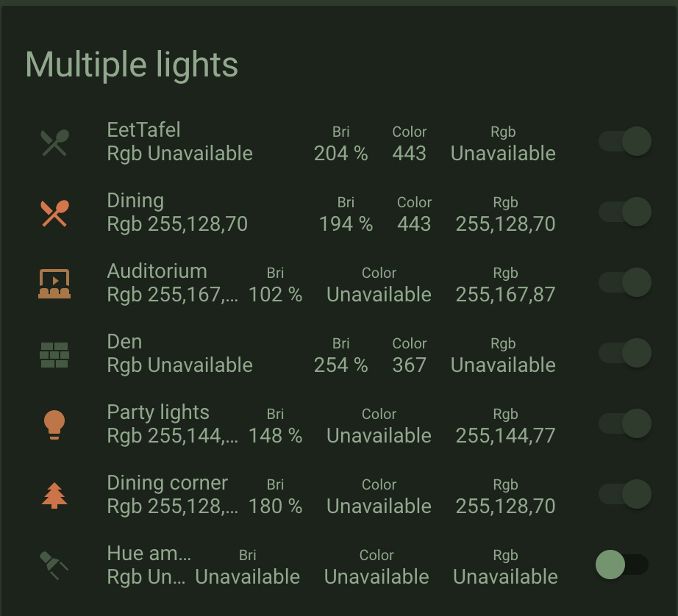Click the orange silverware icon next to Dining

pyautogui.click(x=54, y=212)
